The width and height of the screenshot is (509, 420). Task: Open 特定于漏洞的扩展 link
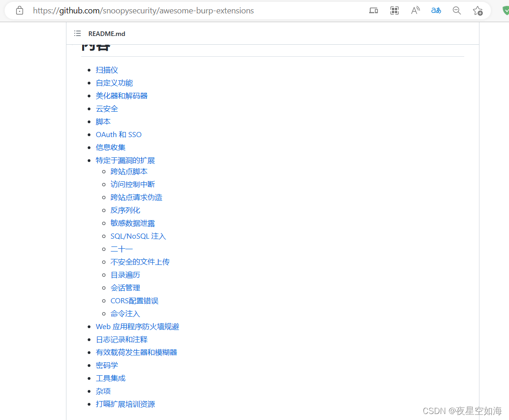(126, 160)
